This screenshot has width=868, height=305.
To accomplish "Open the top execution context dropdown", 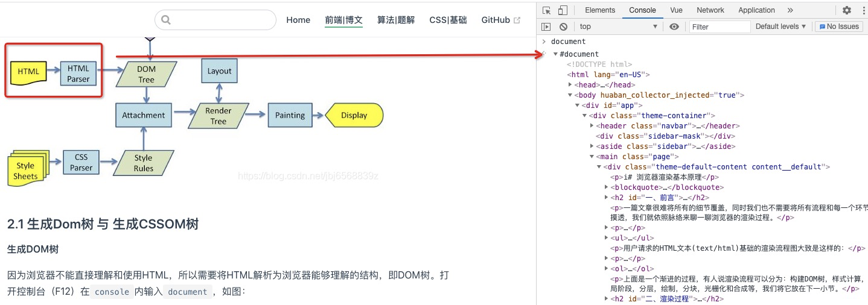I will coord(618,27).
